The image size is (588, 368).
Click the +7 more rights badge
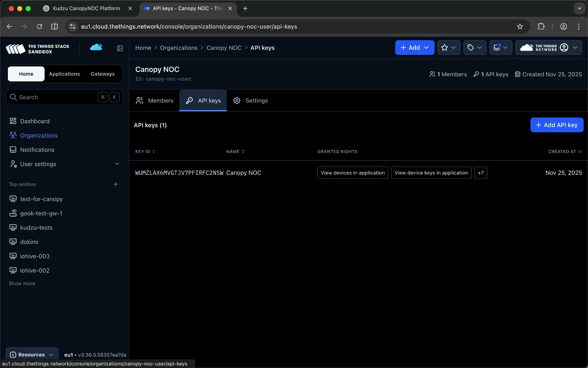coord(480,173)
